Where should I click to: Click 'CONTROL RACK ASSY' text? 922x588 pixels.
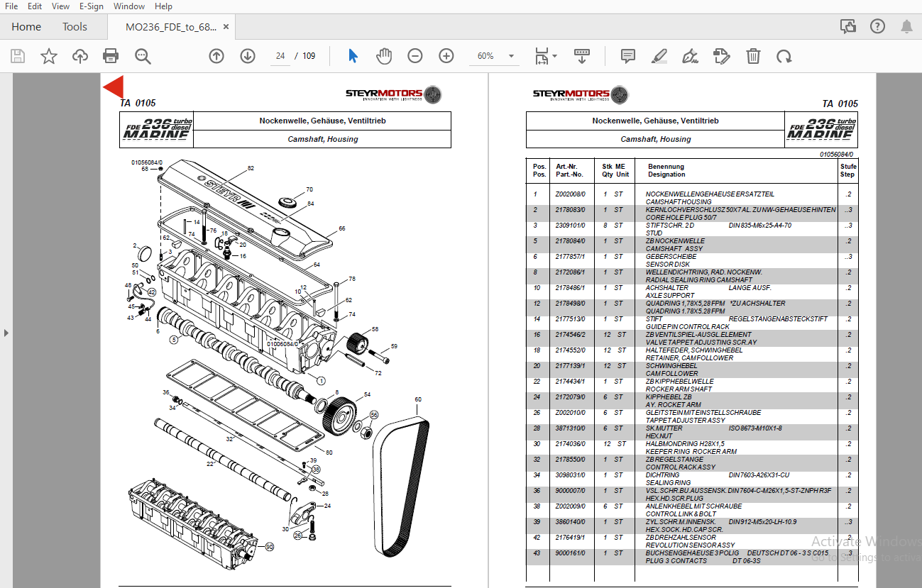click(680, 467)
